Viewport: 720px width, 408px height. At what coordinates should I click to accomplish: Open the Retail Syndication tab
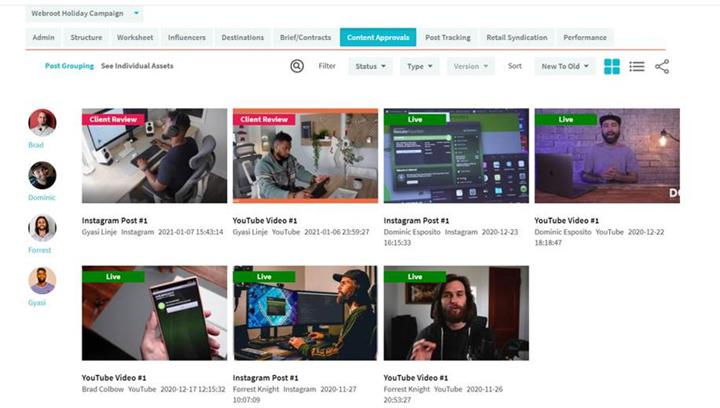point(517,37)
